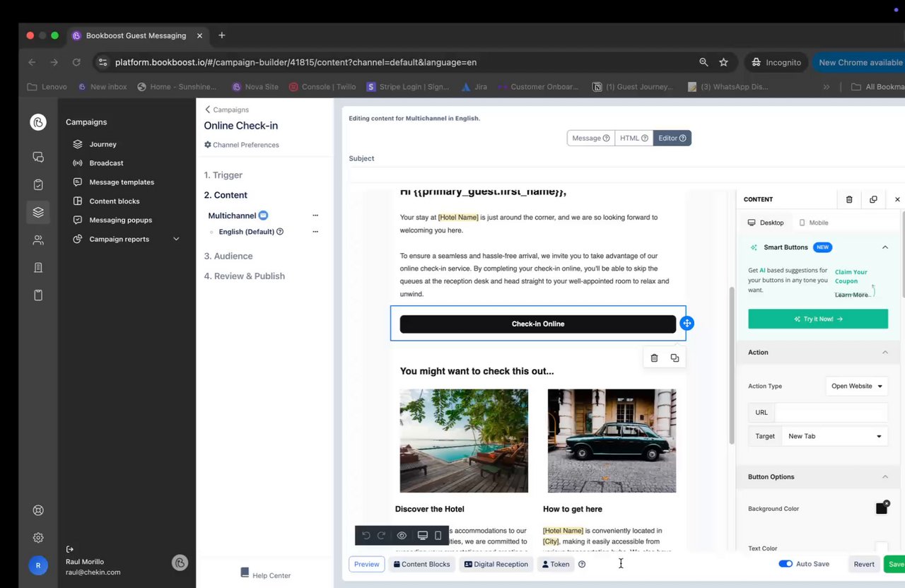The image size is (905, 588).
Task: Open the three-dot menu for English (Default)
Action: (315, 232)
